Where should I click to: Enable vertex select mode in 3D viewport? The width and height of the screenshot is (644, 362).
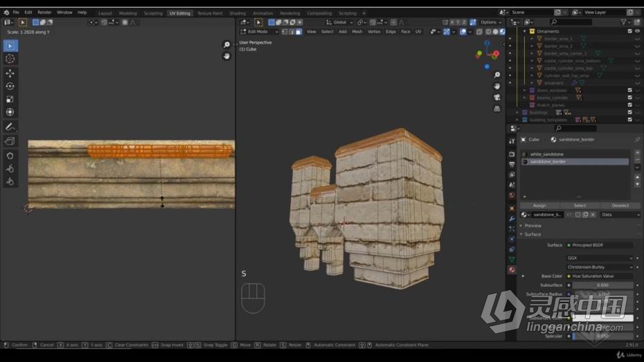[x=285, y=32]
